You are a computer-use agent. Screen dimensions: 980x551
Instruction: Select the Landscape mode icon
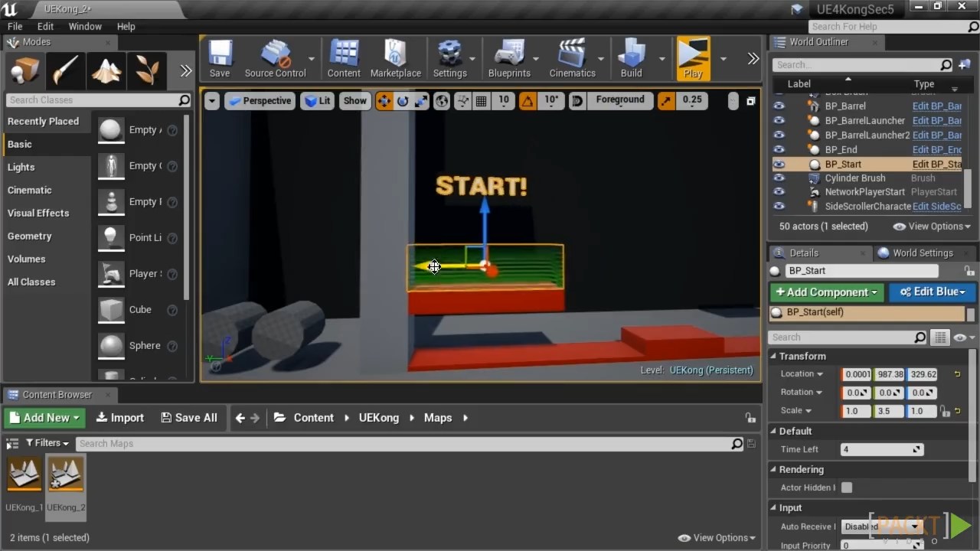[106, 71]
